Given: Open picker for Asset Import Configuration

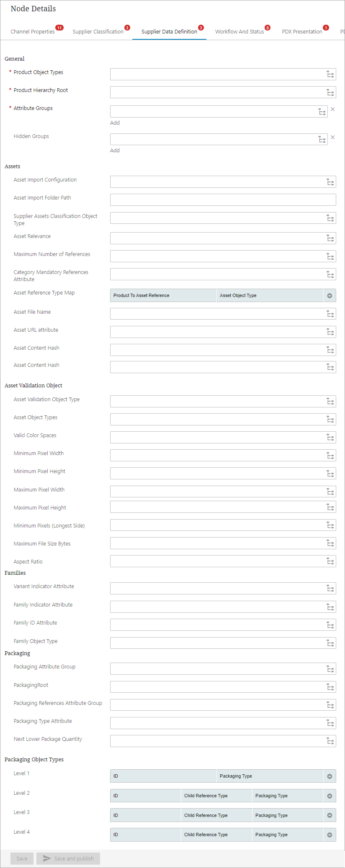Looking at the screenshot, I should coord(330,182).
